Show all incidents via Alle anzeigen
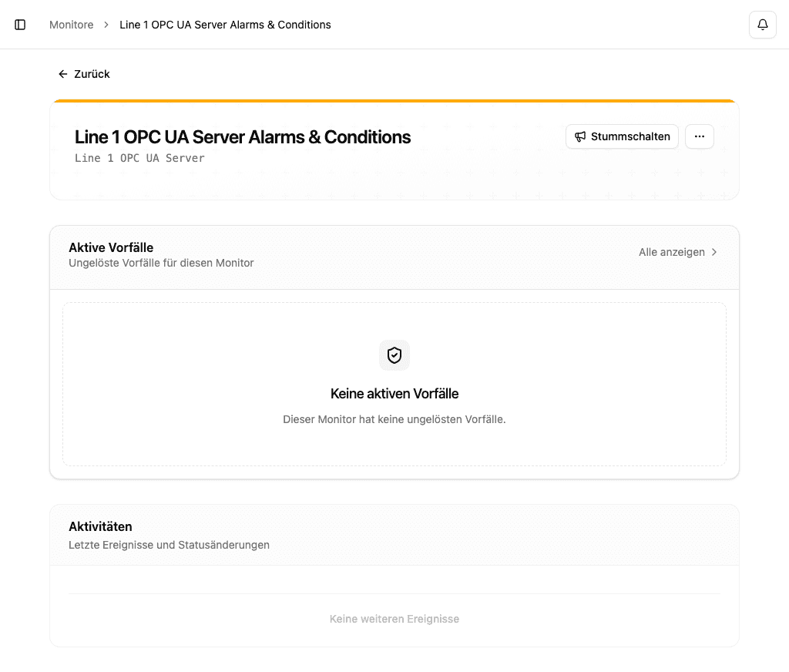Viewport: 789px width, 672px height. pos(678,252)
